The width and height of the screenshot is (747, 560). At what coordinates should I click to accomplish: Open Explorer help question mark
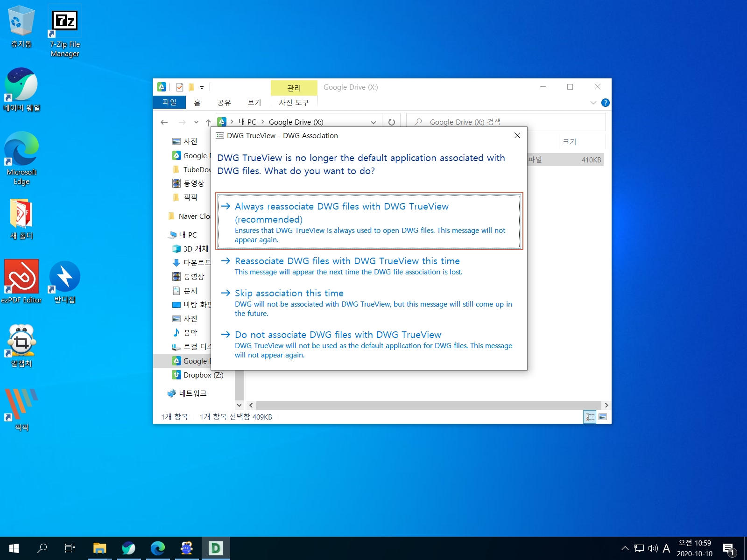(x=606, y=103)
